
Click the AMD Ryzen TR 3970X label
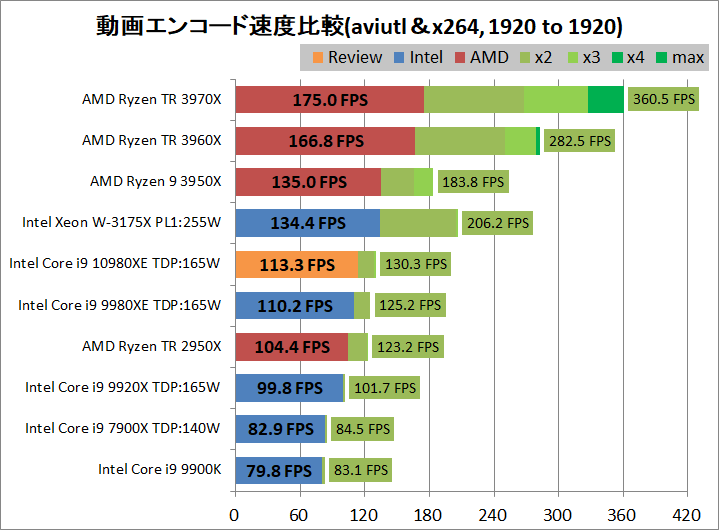coord(152,99)
